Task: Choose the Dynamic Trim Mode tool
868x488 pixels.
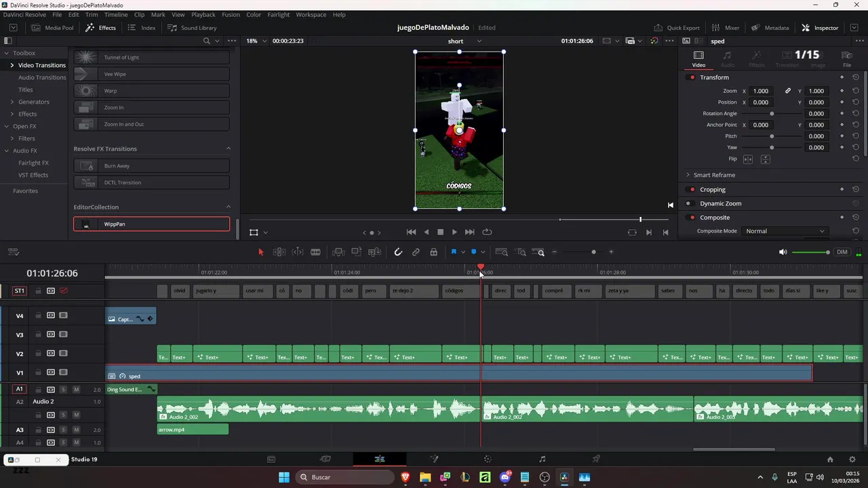Action: tap(298, 252)
